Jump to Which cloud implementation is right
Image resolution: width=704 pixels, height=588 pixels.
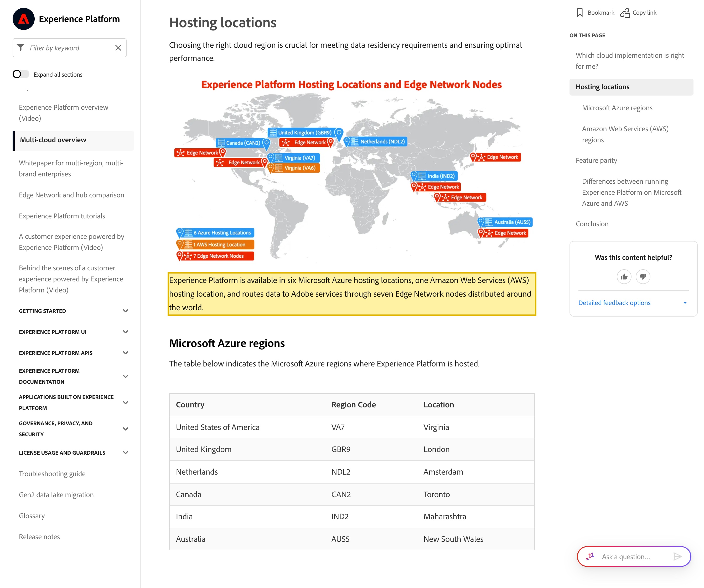pyautogui.click(x=630, y=61)
